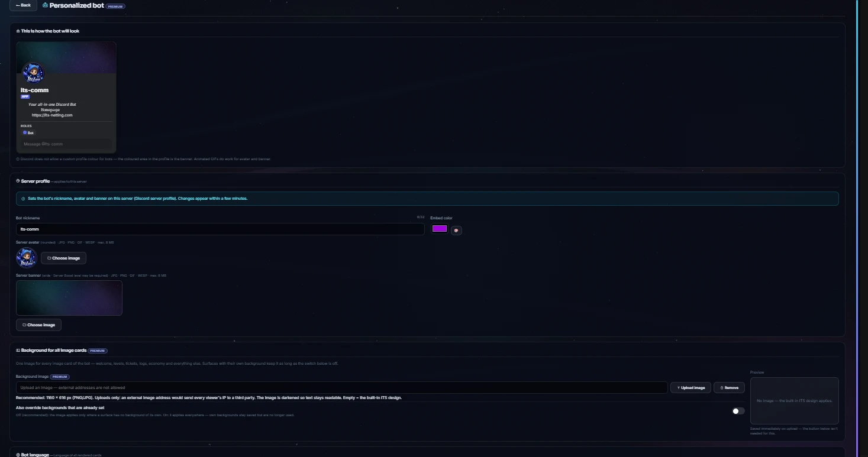Click the reset icon beside Embed color

tap(456, 230)
